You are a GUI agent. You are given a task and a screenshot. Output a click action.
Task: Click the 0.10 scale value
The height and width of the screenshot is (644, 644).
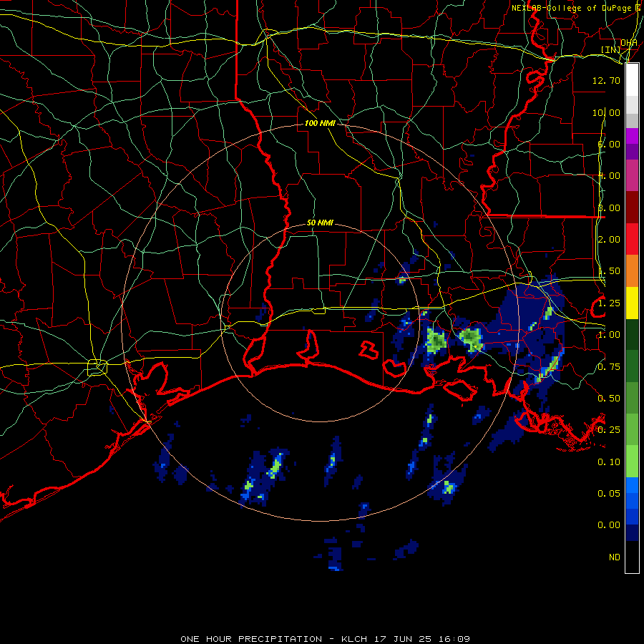point(609,462)
